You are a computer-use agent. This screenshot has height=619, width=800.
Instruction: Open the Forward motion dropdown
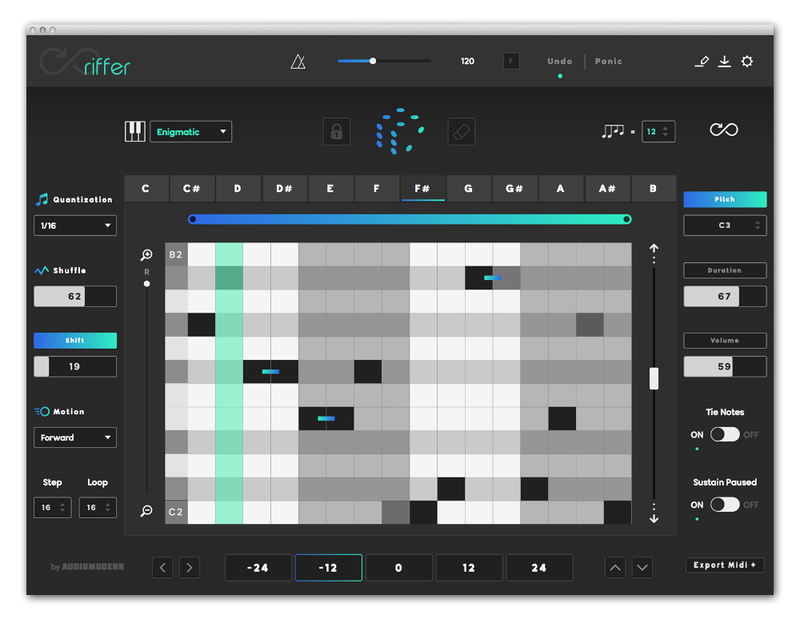pos(75,437)
